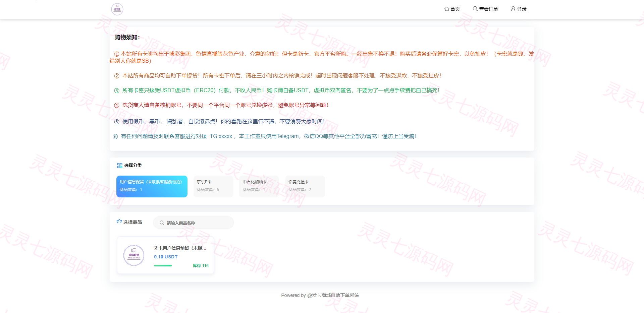The image size is (644, 313).
Task: Click the crown icon beside 选择商品
Action: click(x=119, y=222)
